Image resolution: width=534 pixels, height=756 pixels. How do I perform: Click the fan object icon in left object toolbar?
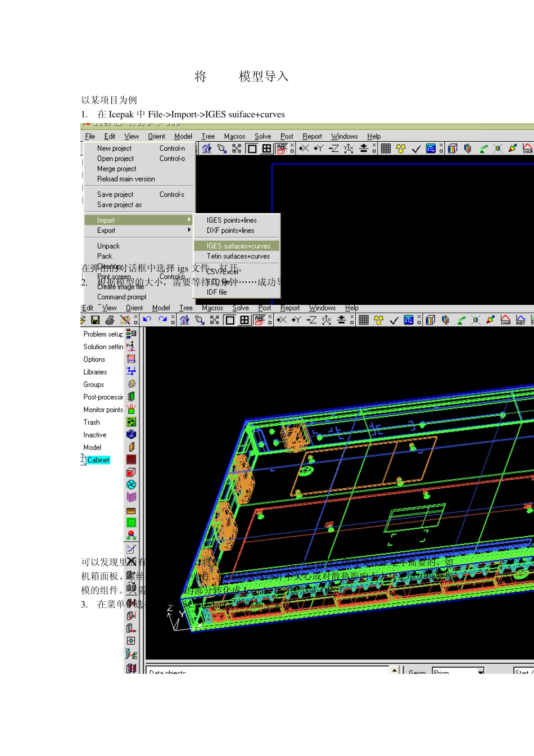(131, 484)
